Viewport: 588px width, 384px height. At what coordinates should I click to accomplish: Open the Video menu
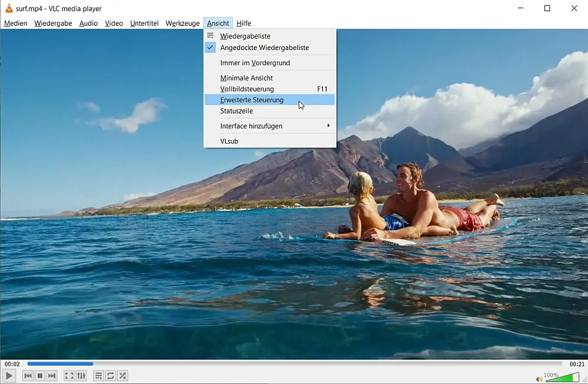pyautogui.click(x=113, y=24)
